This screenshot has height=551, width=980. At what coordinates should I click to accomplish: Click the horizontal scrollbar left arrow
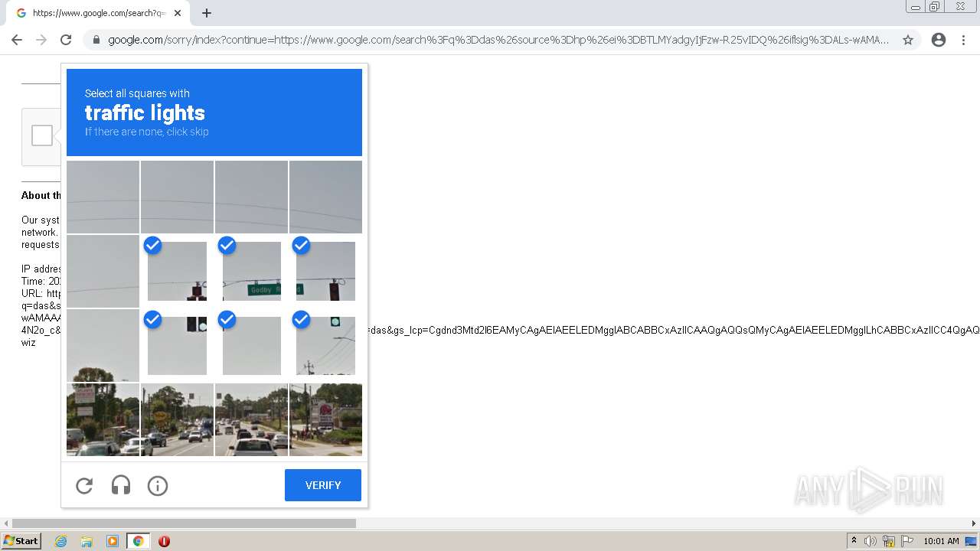point(6,523)
